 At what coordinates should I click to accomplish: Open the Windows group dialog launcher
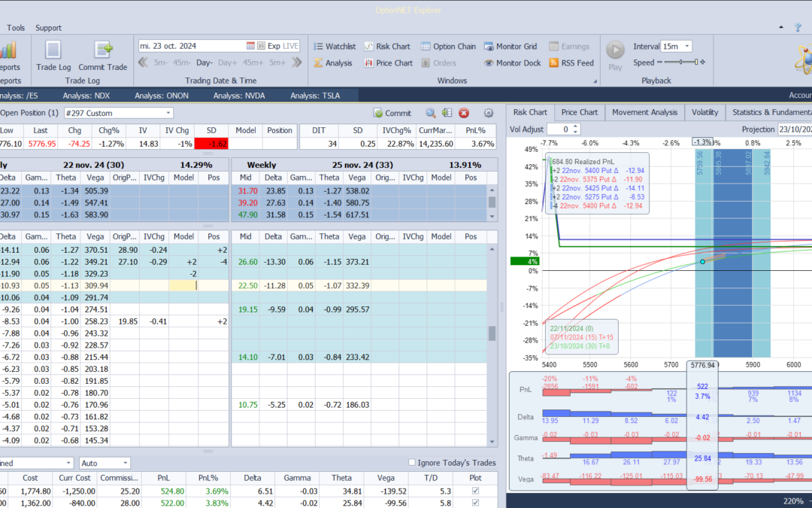[x=595, y=81]
